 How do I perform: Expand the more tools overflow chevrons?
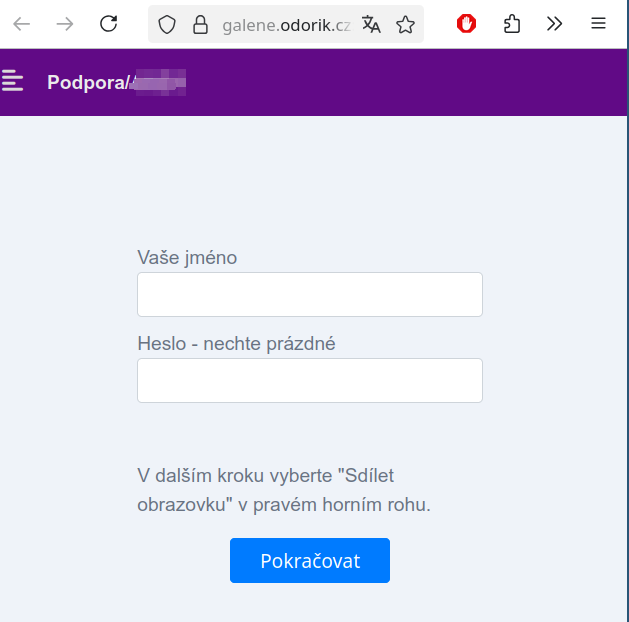554,24
